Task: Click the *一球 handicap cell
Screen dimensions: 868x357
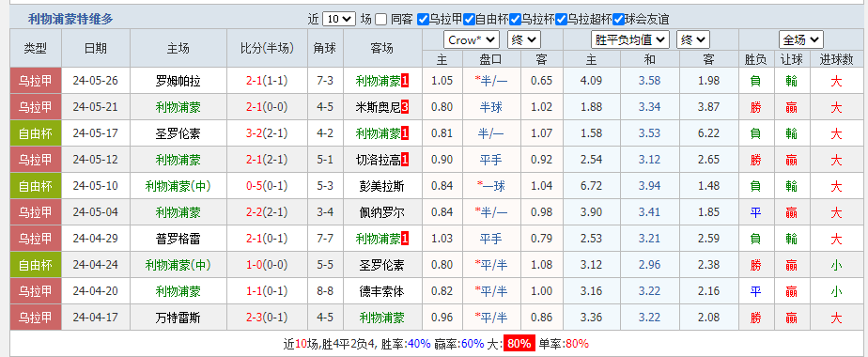Action: (x=491, y=186)
